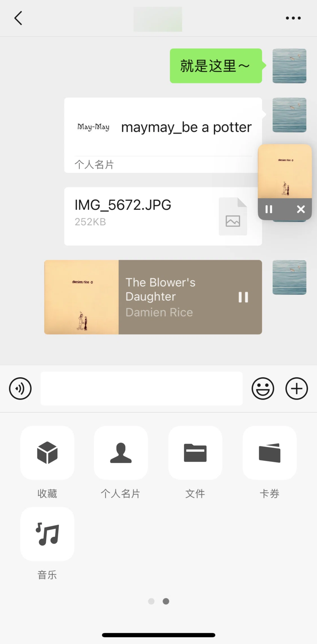This screenshot has width=317, height=644.
Task: Tap May-May logo on contact card
Action: coord(93,127)
